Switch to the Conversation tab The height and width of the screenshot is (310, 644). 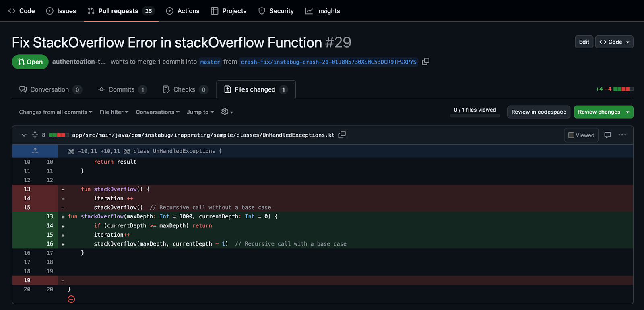click(x=51, y=89)
